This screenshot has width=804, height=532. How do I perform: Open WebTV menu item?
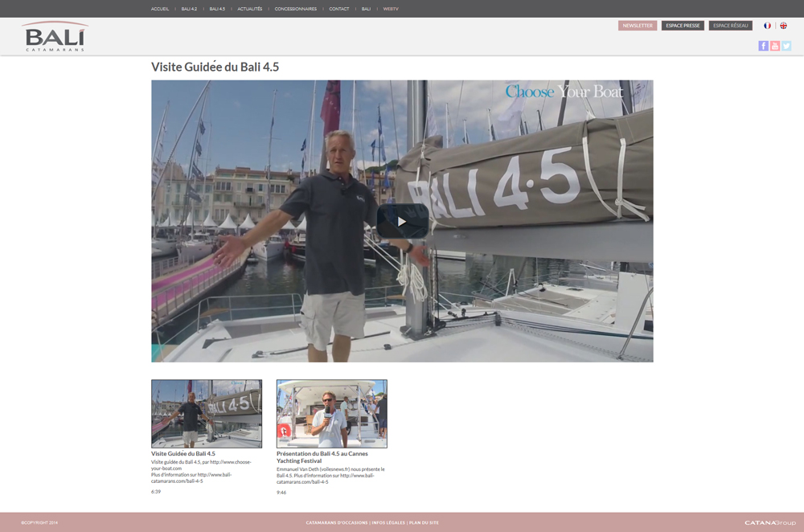point(391,9)
